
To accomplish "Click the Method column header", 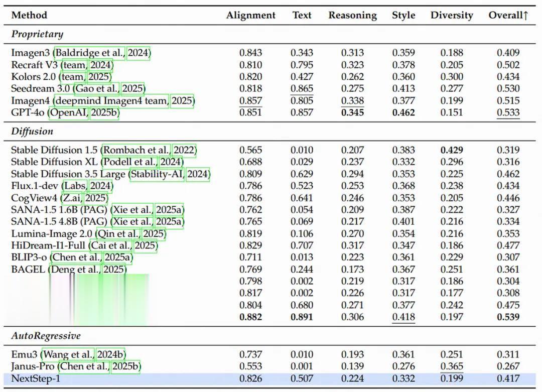I will click(29, 15).
